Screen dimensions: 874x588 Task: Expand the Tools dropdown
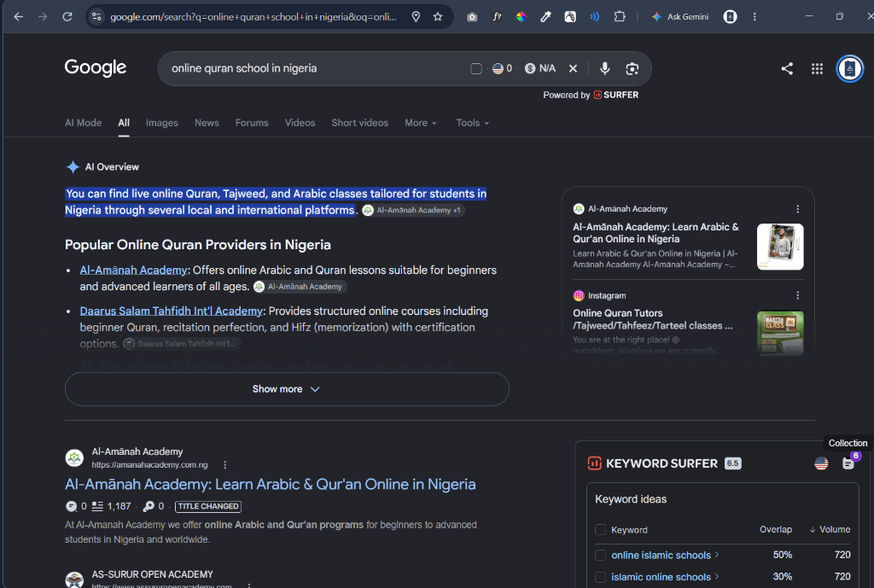pyautogui.click(x=472, y=123)
